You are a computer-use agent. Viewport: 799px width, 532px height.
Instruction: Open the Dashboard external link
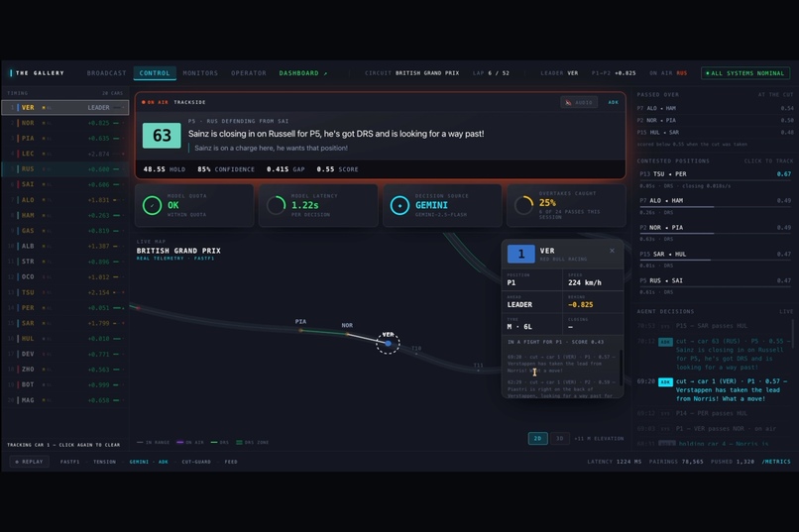303,73
